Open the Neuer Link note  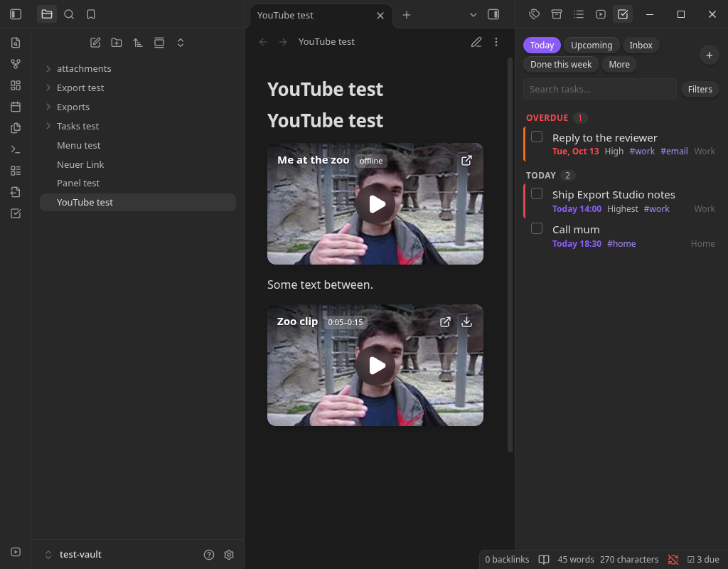click(x=138, y=164)
